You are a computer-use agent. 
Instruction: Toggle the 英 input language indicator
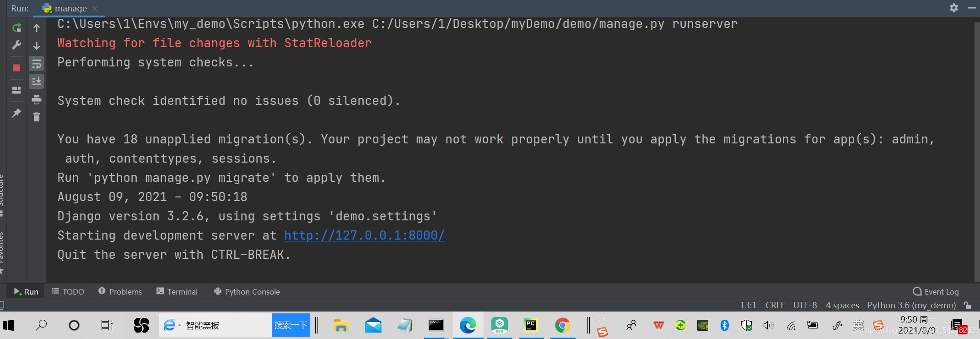click(859, 325)
